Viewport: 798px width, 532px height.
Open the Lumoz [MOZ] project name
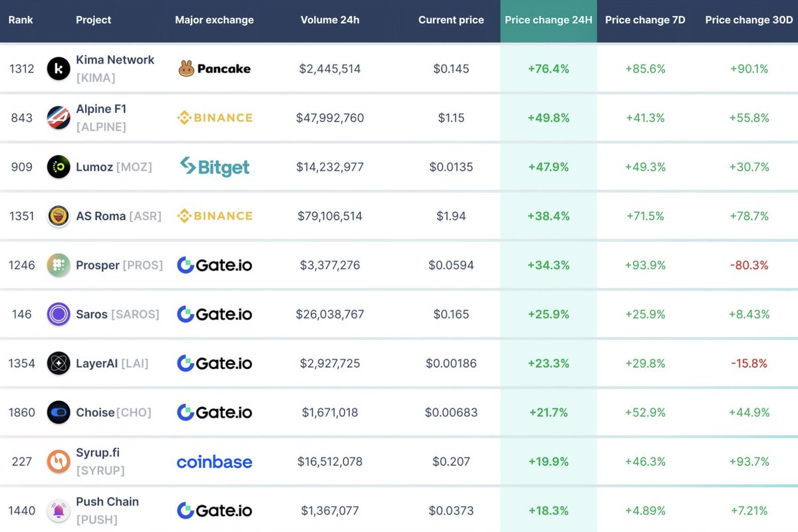tap(114, 167)
